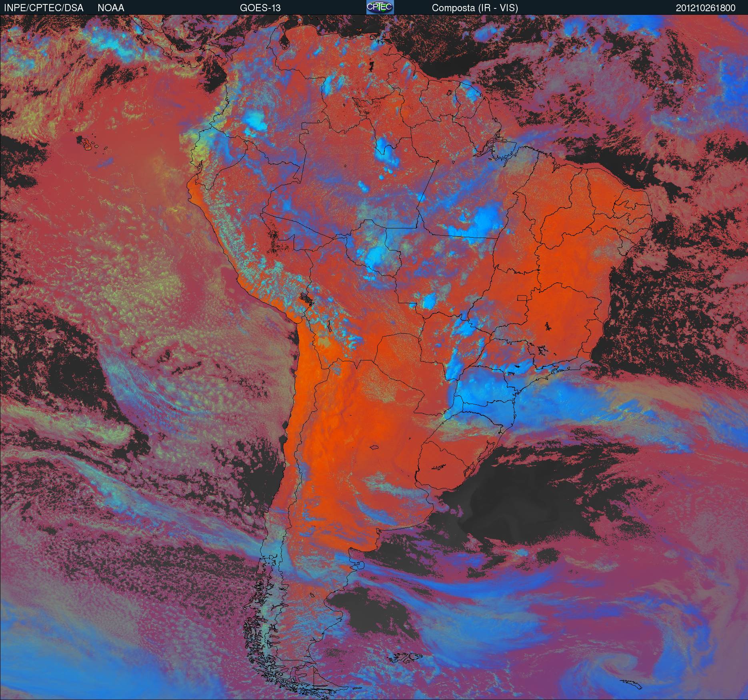Select the 'INPE/CPTEC/DSA' header text
Viewport: 748px width, 700px height.
point(44,8)
